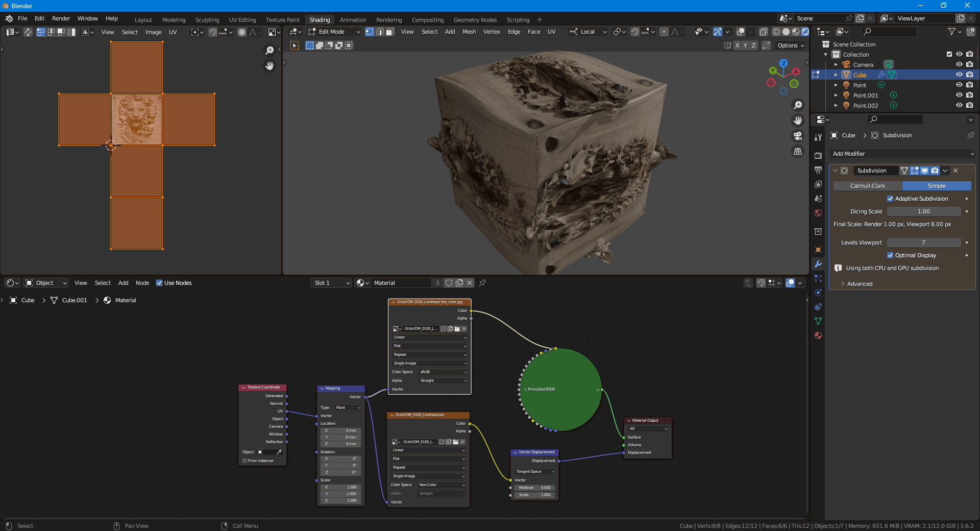
Task: Collapse the Collection tree in the outliner
Action: [826, 55]
